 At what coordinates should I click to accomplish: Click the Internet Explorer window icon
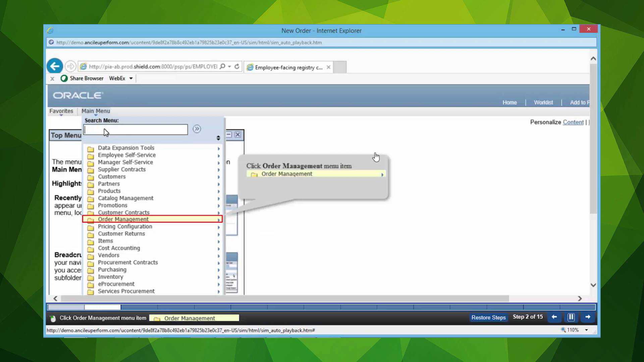coord(50,31)
